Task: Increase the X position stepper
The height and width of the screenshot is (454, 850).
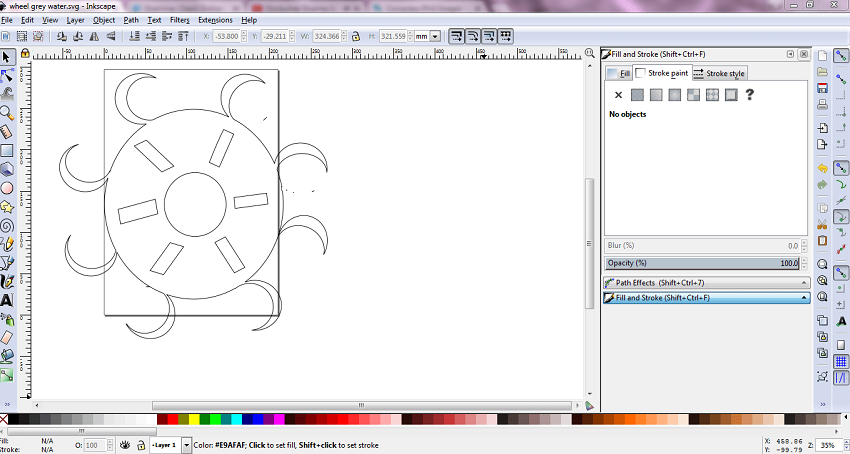Action: (244, 34)
